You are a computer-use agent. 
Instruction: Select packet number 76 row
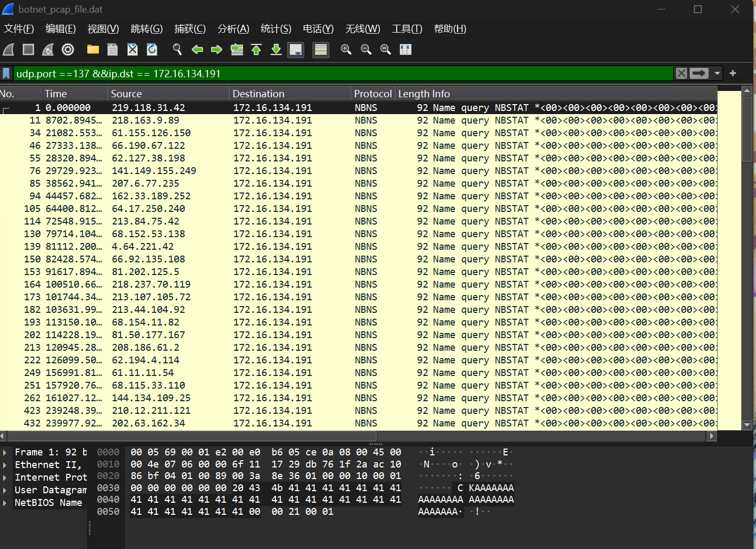(358, 171)
